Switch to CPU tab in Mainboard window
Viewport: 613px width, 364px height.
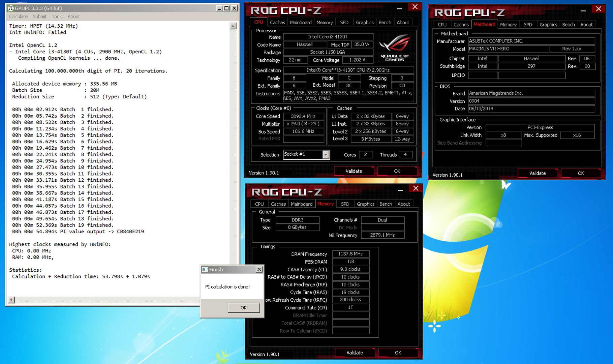click(x=442, y=25)
